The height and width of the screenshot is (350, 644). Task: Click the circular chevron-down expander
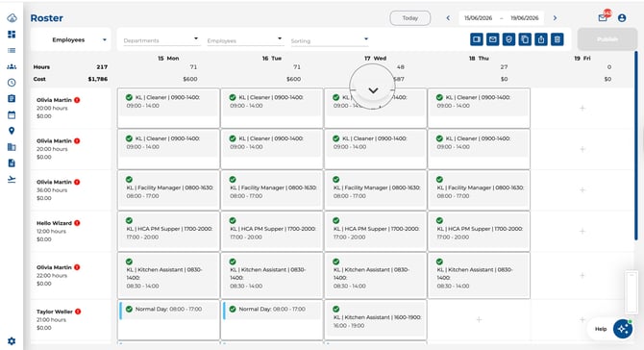[x=373, y=87]
